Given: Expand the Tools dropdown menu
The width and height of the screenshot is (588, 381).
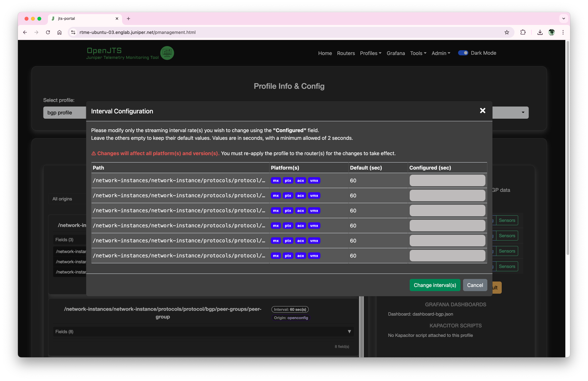Looking at the screenshot, I should pos(418,53).
